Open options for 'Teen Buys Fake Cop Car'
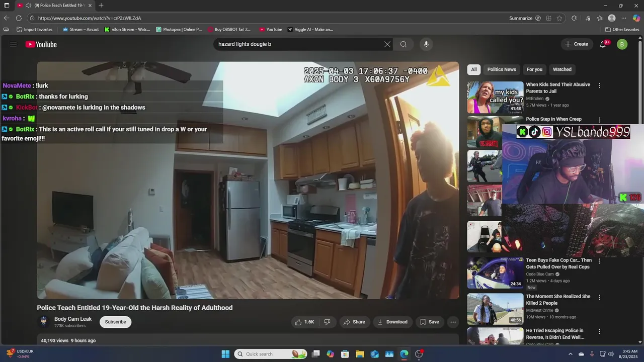The width and height of the screenshot is (644, 362). pyautogui.click(x=599, y=261)
